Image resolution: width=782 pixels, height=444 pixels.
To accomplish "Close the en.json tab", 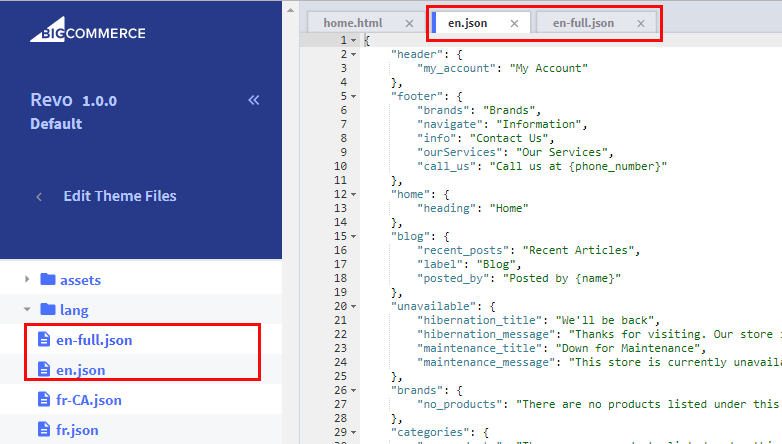I will click(x=514, y=23).
